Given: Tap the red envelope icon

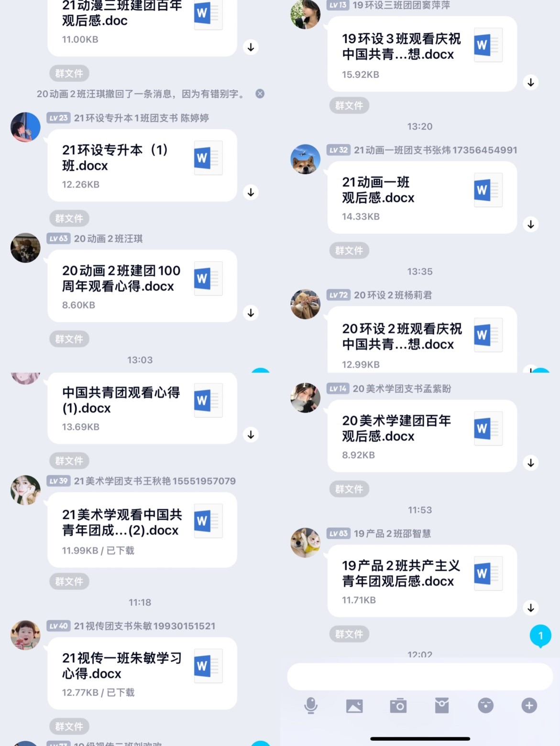Looking at the screenshot, I should click(442, 705).
